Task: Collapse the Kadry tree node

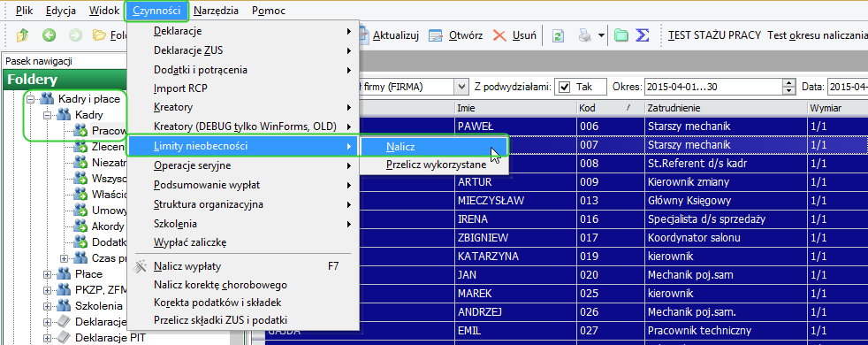Action: pyautogui.click(x=48, y=115)
